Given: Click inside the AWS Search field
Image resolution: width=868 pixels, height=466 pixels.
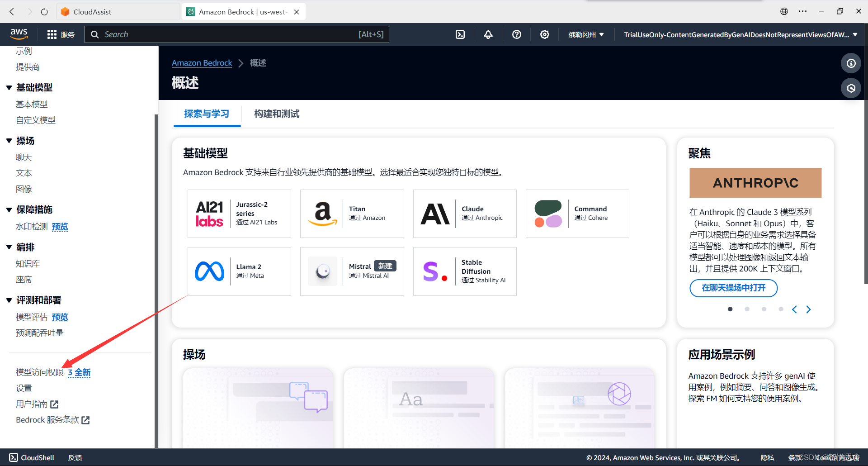Looking at the screenshot, I should (x=236, y=34).
